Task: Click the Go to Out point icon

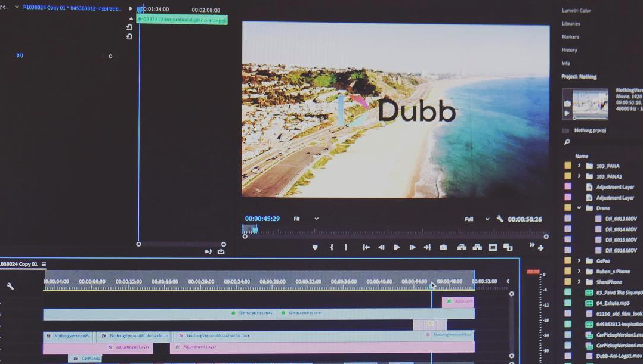Action: click(427, 247)
